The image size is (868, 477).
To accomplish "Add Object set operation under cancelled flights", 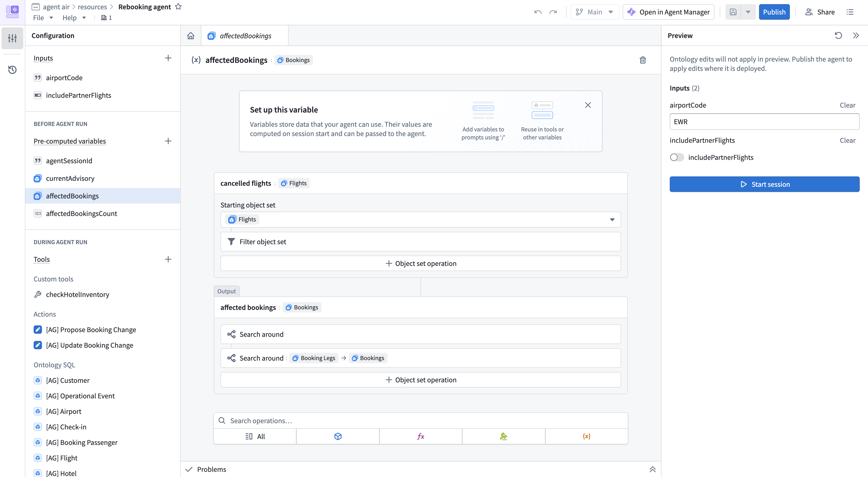I will click(420, 263).
